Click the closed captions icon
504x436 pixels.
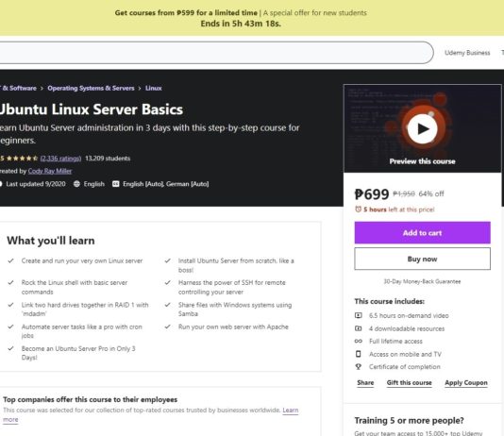pos(116,184)
